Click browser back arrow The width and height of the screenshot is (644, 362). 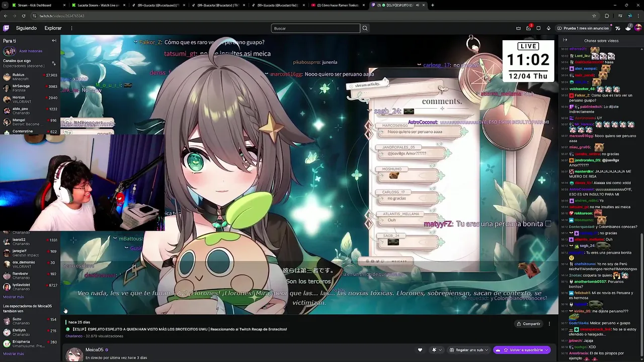pyautogui.click(x=6, y=16)
